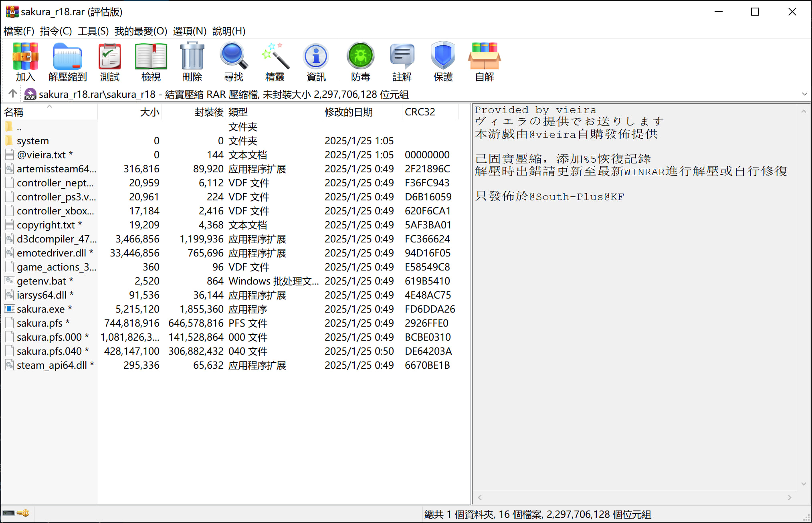Sort list by 大小 column header
The image size is (812, 523).
click(x=149, y=112)
